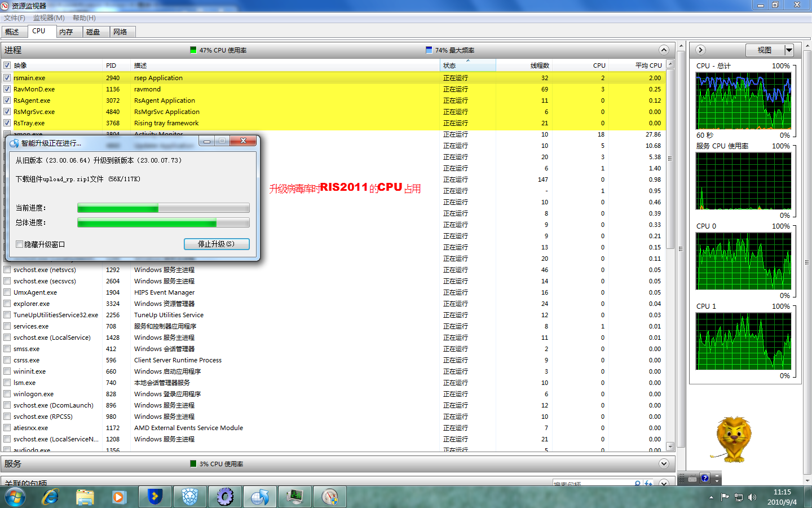Image resolution: width=812 pixels, height=508 pixels.
Task: Uncheck the rsmain.exe process checkbox
Action: [7, 78]
